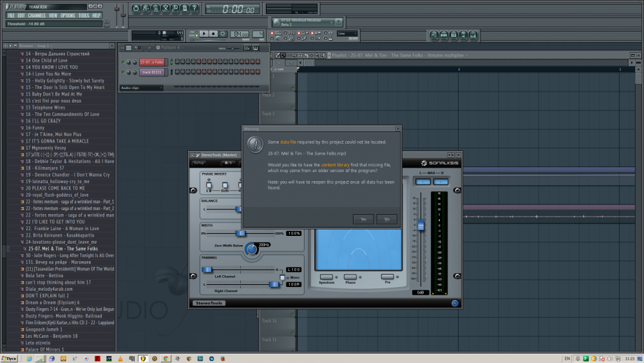Open the EDIT menu
This screenshot has height=363, width=644.
click(21, 15)
